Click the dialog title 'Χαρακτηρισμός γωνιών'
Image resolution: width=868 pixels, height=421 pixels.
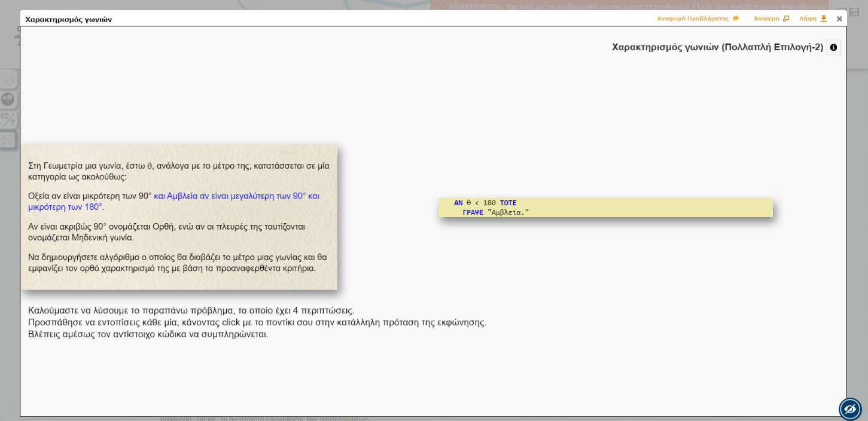pyautogui.click(x=68, y=19)
